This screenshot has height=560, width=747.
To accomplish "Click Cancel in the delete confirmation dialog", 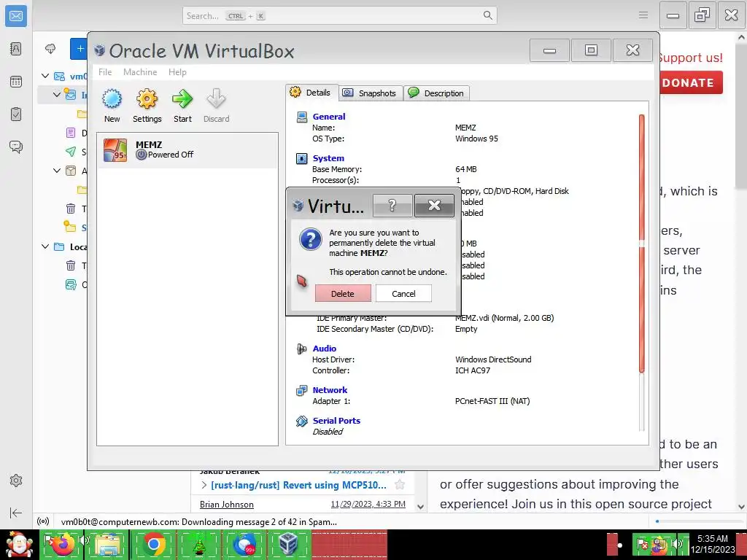I will coord(403,293).
